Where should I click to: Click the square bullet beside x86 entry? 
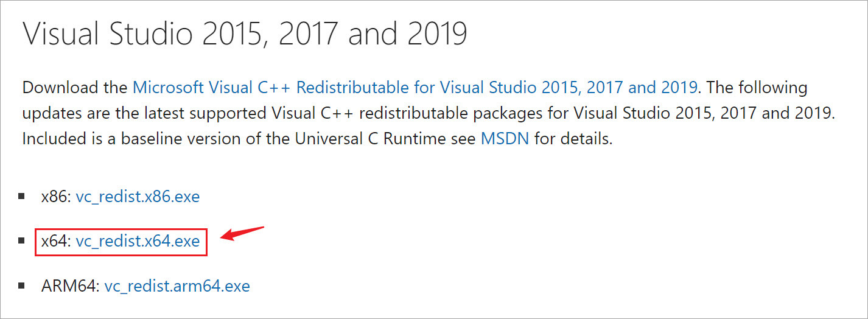22,197
